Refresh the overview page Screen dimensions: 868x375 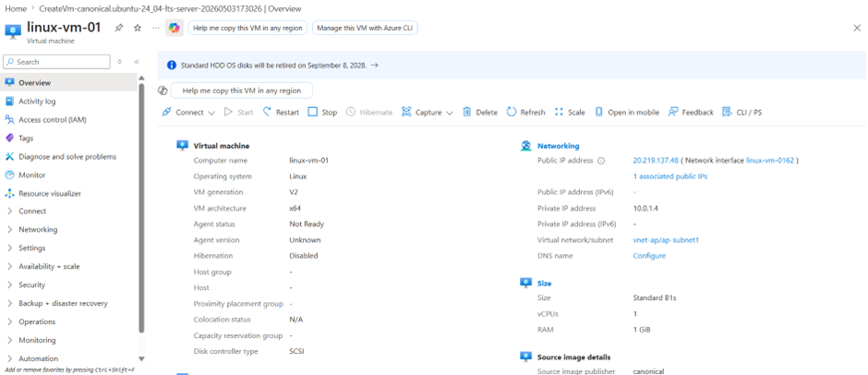(x=525, y=113)
